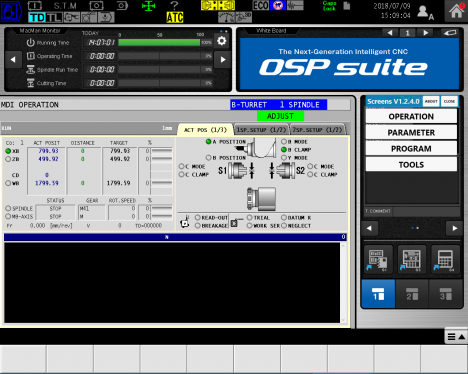
Task: Open the question mark help icon
Action: [174, 5]
